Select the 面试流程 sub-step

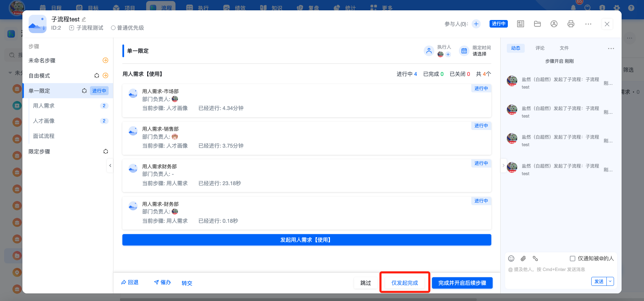[70, 136]
